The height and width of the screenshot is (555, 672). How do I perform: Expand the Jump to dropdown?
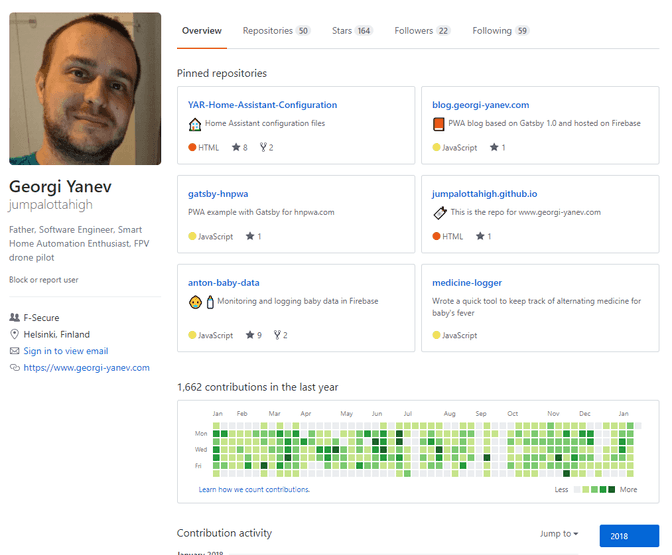click(x=559, y=534)
